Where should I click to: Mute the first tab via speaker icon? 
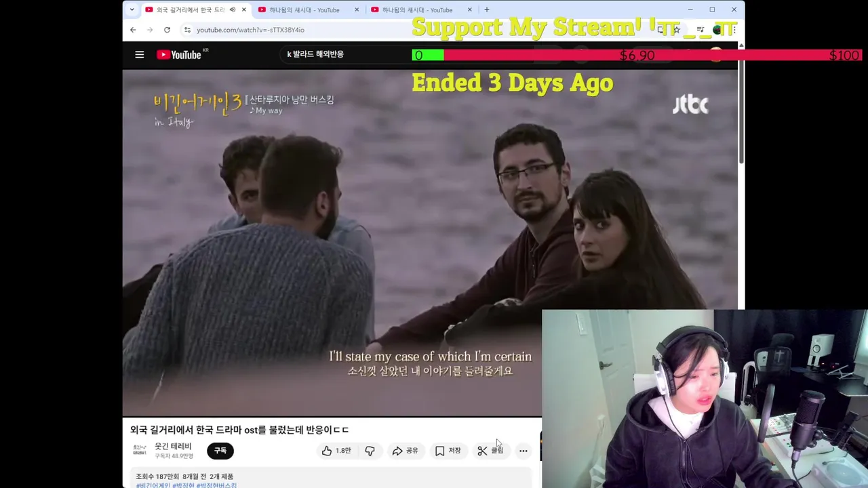click(233, 9)
